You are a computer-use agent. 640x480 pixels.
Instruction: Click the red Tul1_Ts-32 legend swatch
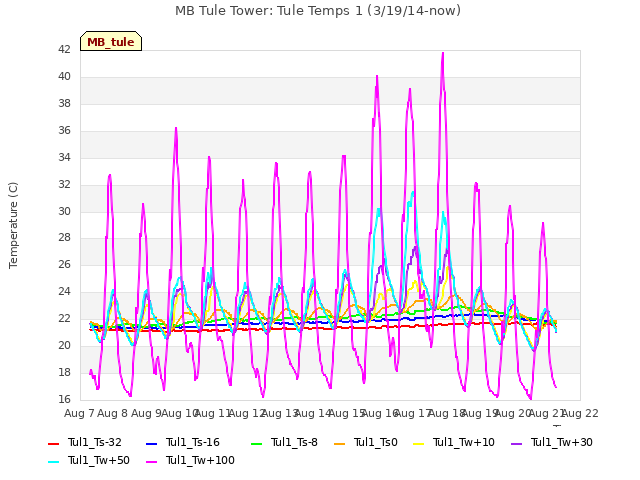[x=53, y=443]
